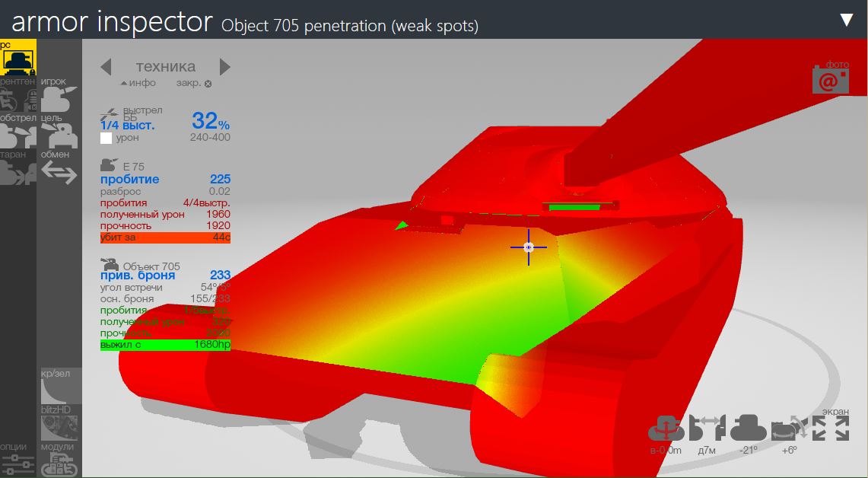868x478 pixels.
Task: Collapse the header with the white dropdown triangle
Action: tap(847, 20)
